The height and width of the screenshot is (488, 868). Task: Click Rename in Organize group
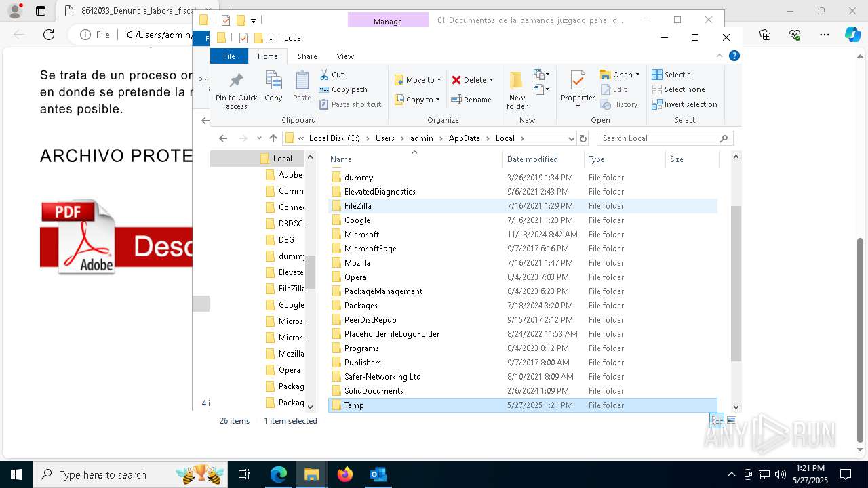(472, 100)
